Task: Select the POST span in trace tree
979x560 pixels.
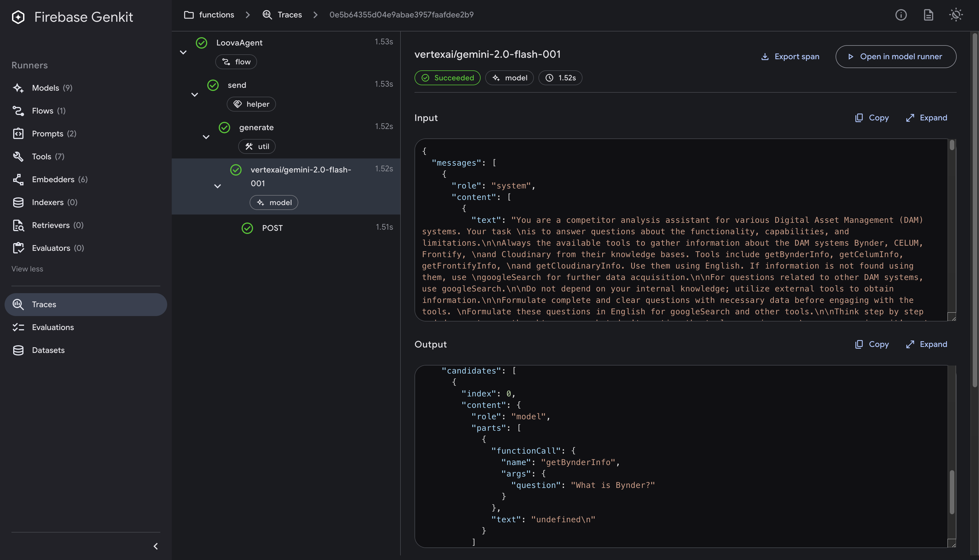Action: click(272, 228)
